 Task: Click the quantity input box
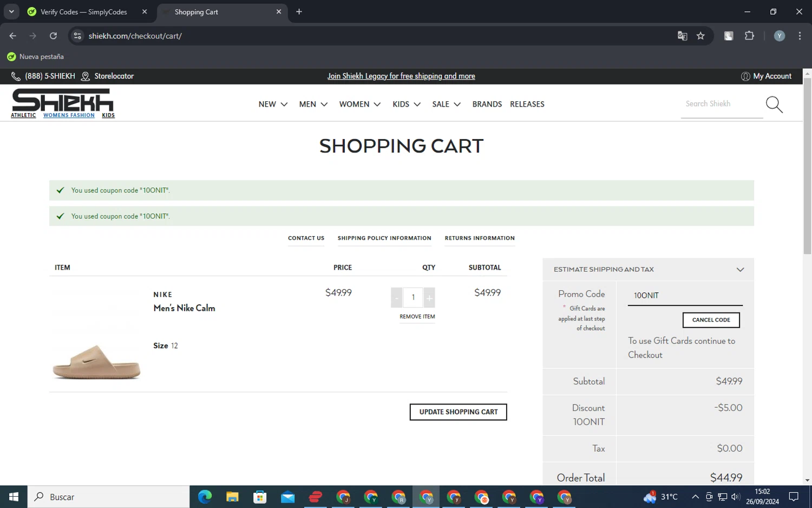pos(413,297)
